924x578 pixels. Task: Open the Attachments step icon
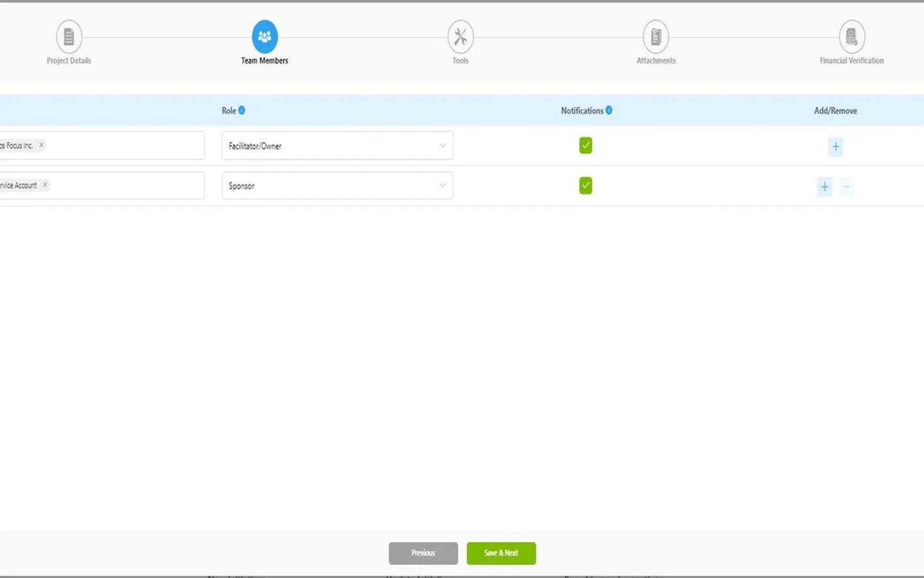tap(656, 36)
